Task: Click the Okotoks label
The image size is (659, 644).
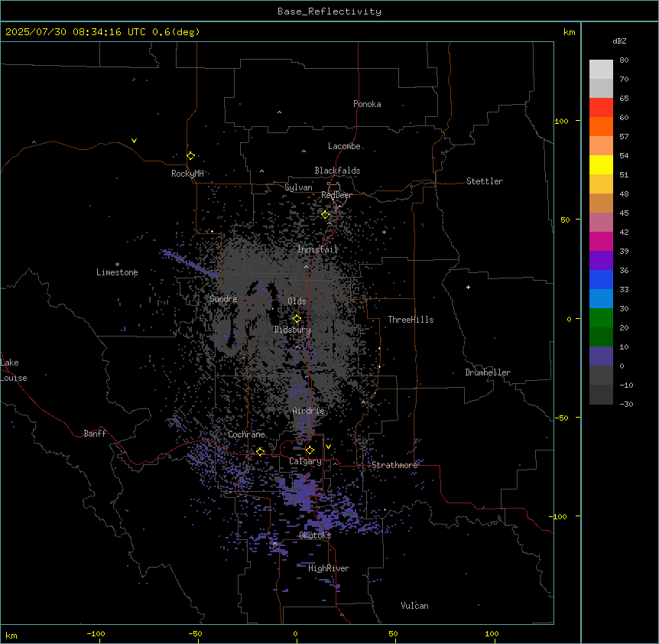Action: tap(315, 535)
